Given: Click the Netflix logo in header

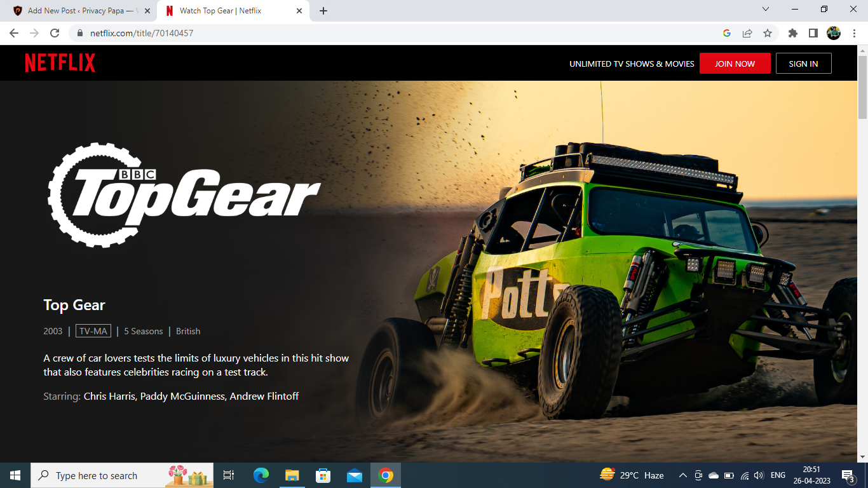Looking at the screenshot, I should click(60, 63).
